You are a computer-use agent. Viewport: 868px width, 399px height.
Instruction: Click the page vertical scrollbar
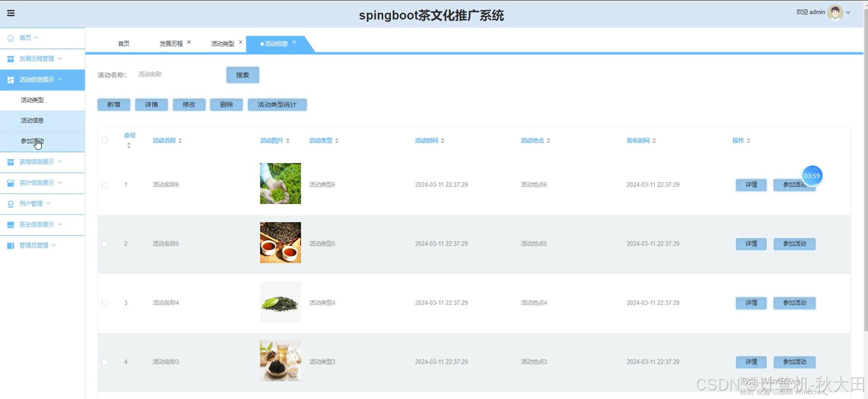click(866, 170)
